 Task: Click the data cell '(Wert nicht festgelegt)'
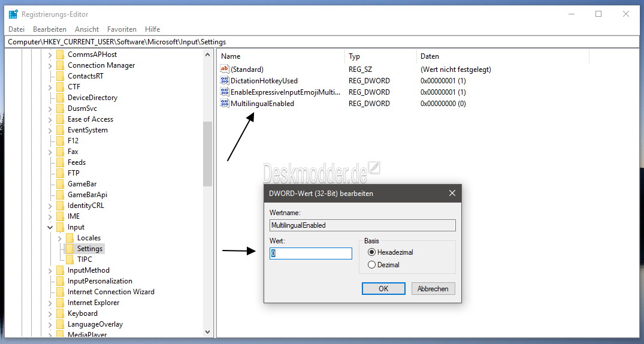[455, 69]
